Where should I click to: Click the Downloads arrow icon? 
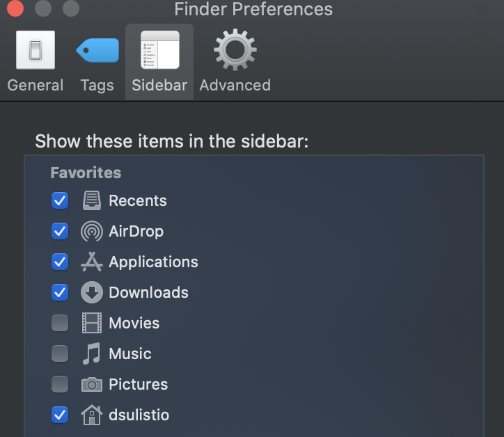point(92,292)
